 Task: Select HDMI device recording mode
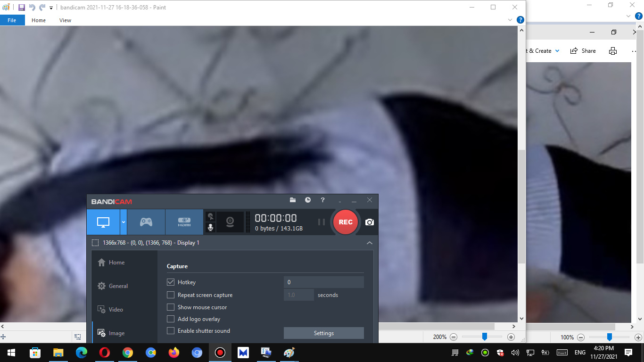(184, 222)
